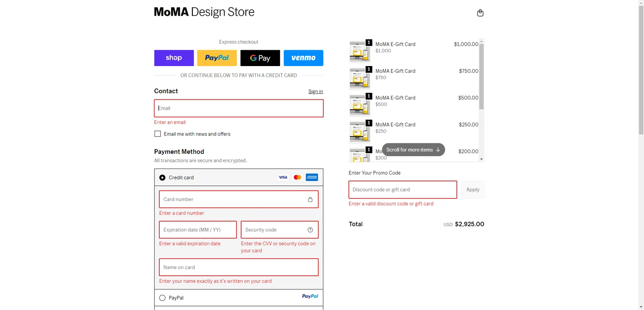
Task: Click the cart list scroll up arrow
Action: click(x=481, y=42)
